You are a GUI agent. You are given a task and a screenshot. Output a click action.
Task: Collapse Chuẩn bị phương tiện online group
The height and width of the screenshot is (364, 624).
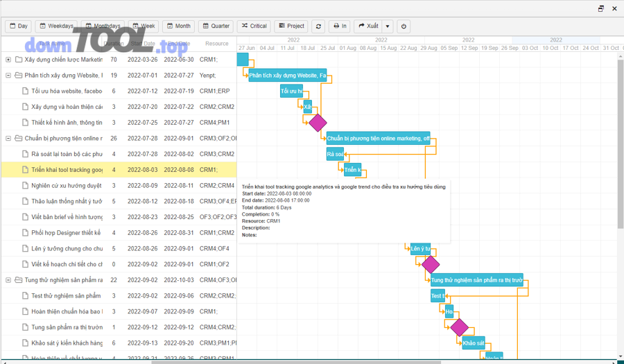[x=8, y=139]
